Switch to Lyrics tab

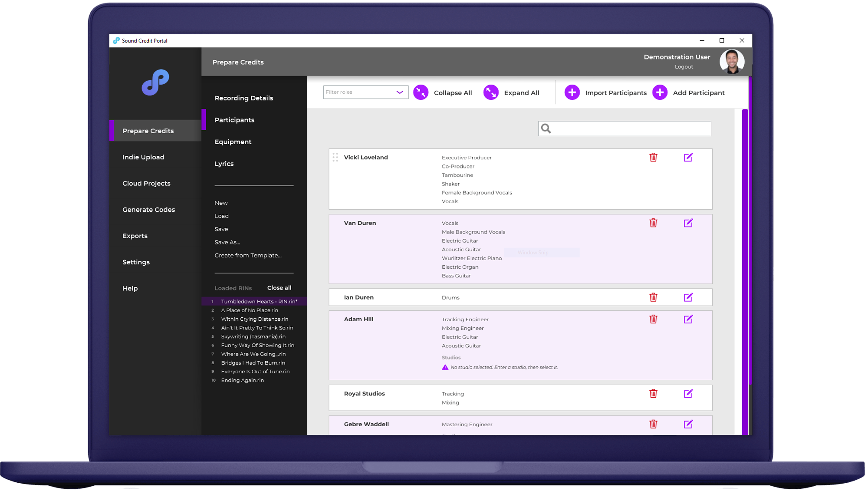tap(224, 164)
